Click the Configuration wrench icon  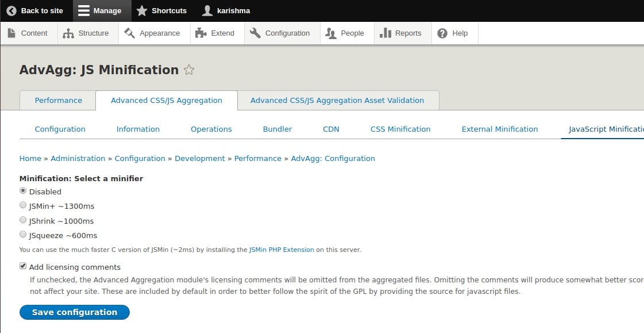click(255, 33)
